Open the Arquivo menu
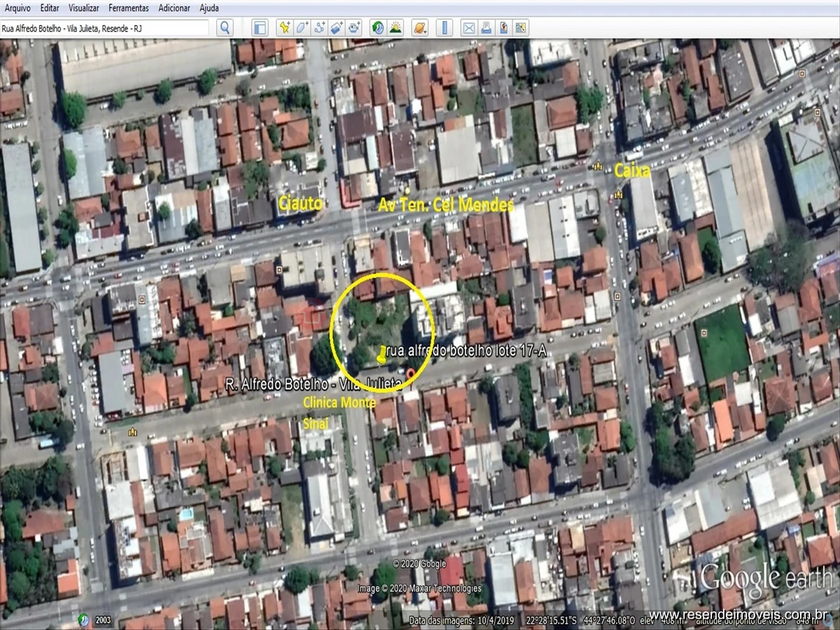840x630 pixels. 17,8
